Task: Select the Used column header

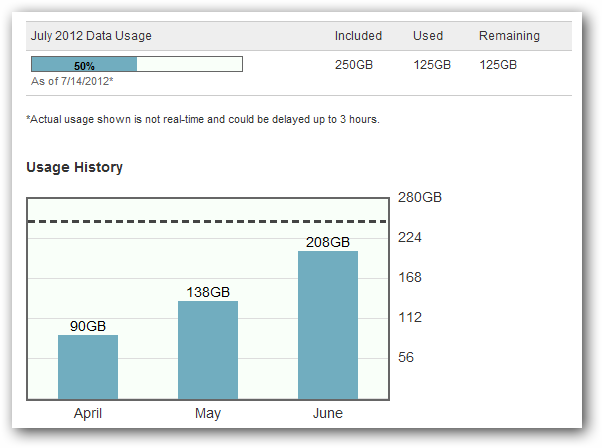Action: point(428,36)
